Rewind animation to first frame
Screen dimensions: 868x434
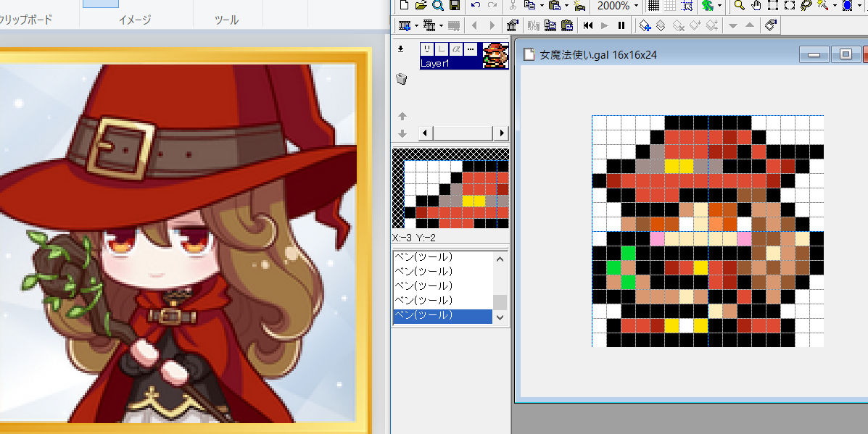[x=588, y=25]
